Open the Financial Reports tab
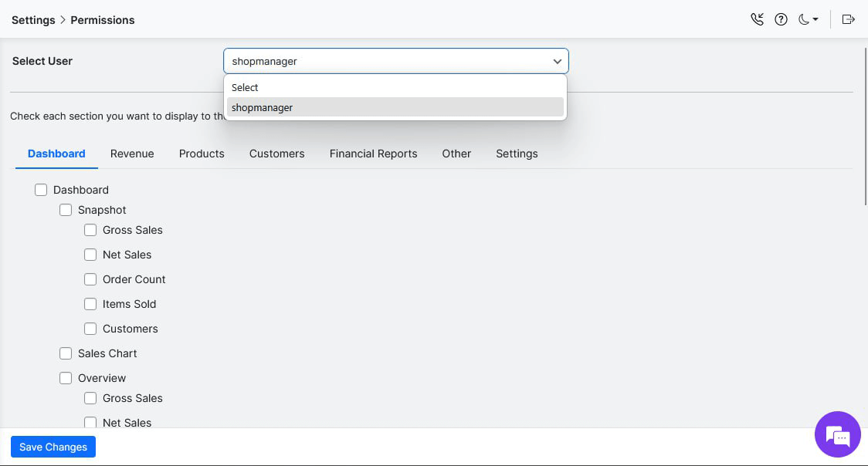 coord(373,154)
